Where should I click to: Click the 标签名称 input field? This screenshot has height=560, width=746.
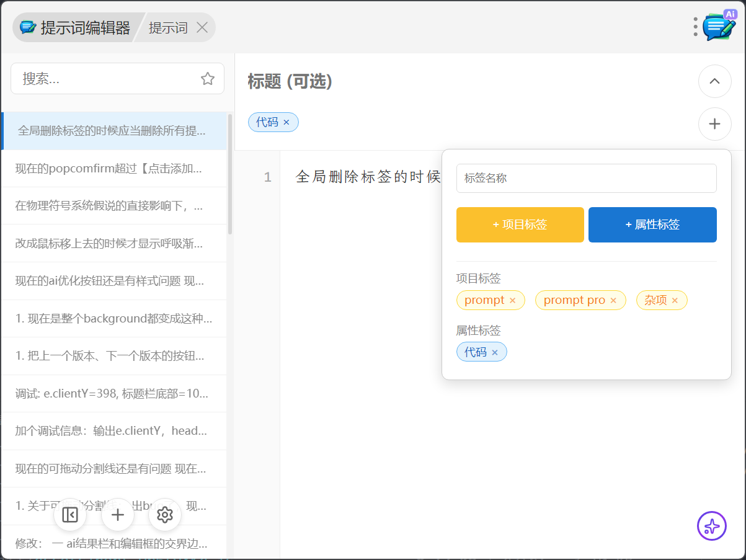[586, 178]
